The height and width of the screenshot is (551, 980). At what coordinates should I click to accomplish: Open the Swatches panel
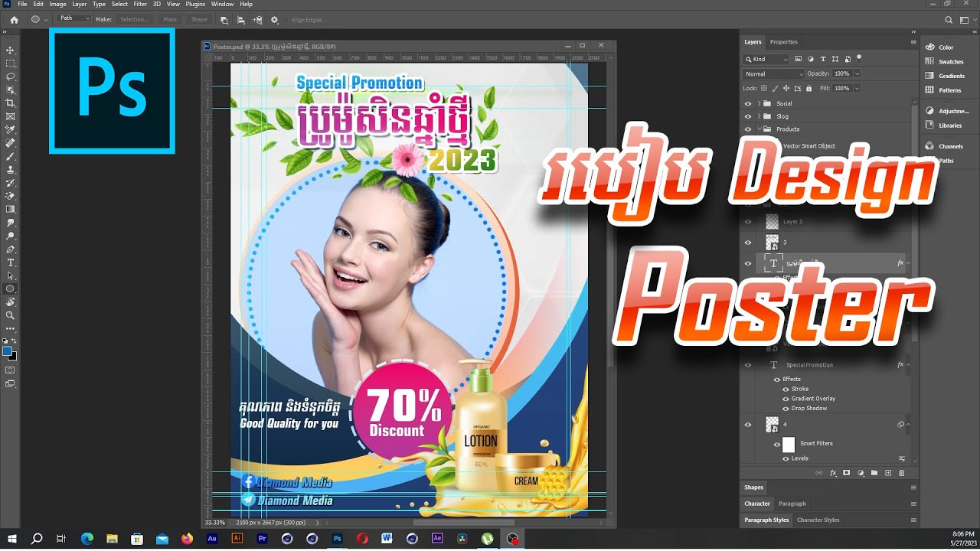951,61
